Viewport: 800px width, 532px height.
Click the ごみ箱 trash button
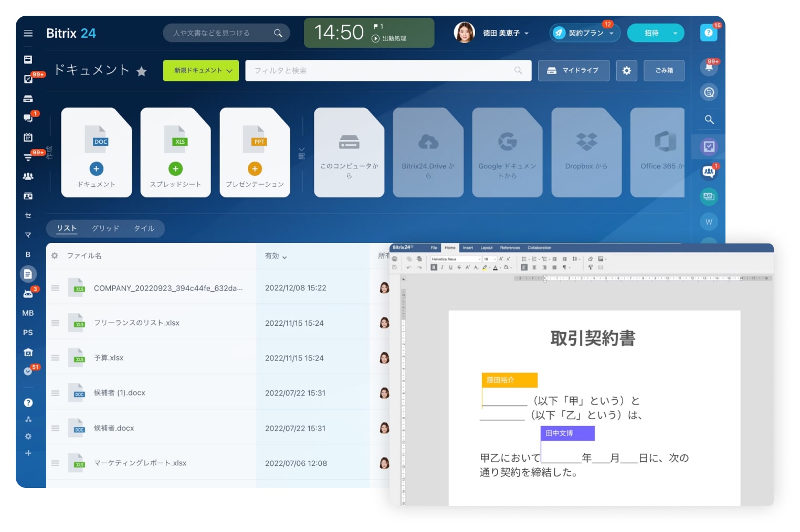point(664,70)
